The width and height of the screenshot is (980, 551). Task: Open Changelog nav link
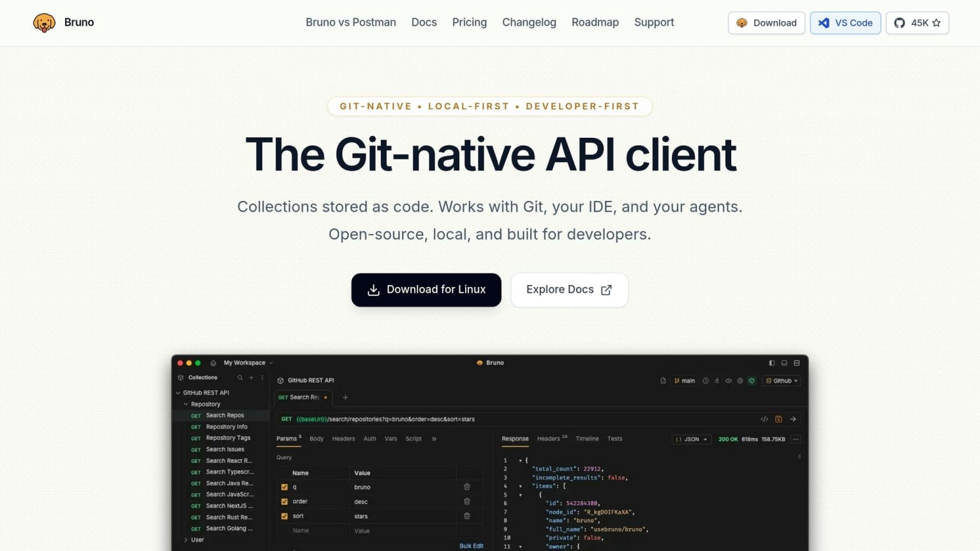pyautogui.click(x=529, y=22)
